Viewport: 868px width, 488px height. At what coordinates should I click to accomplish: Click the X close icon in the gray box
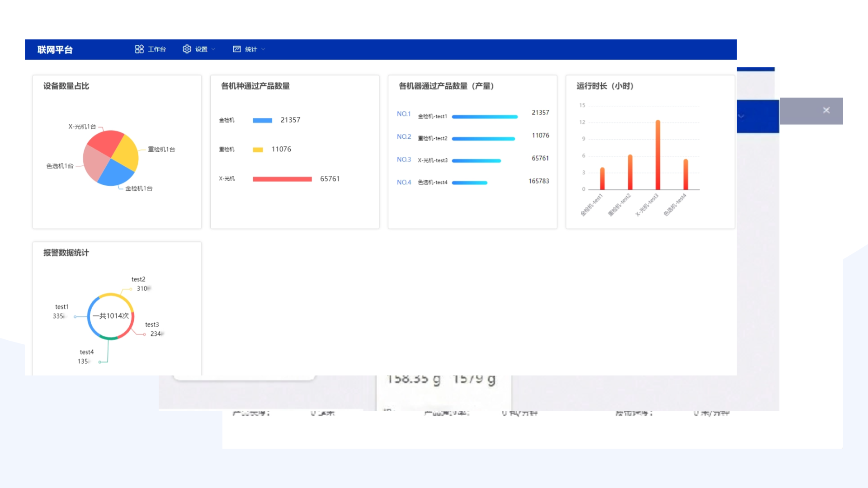pyautogui.click(x=826, y=110)
